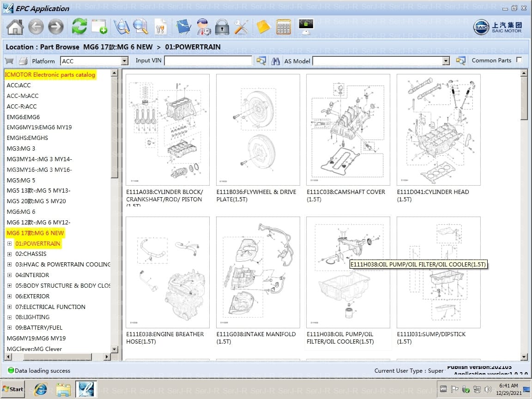This screenshot has height=399, width=532.
Task: Select 07:ELECTRICAL FUNCTION label
Action: (x=50, y=307)
